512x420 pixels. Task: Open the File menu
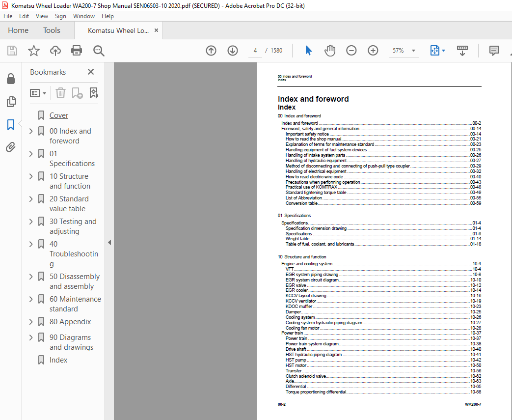pos(8,16)
